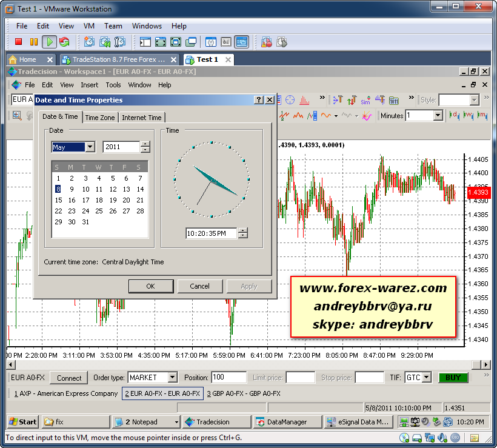Open the Internet Time tab
The width and height of the screenshot is (497, 448).
141,118
